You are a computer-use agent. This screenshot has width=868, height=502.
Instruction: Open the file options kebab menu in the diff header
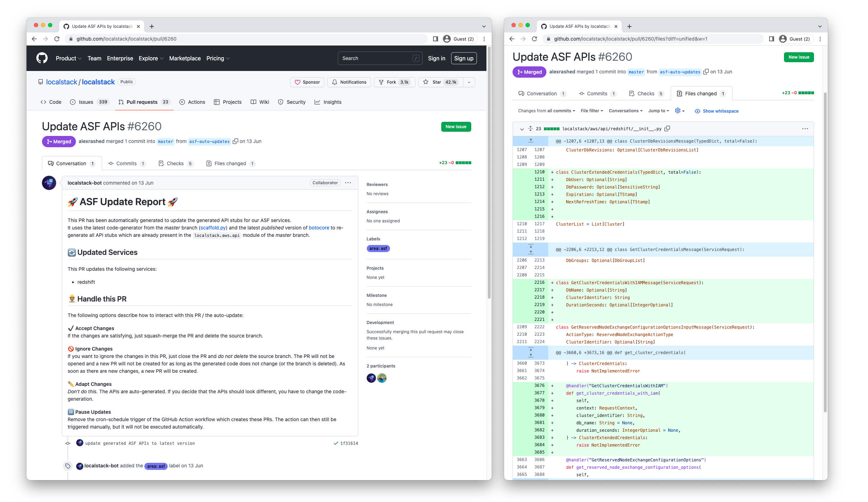pos(805,129)
